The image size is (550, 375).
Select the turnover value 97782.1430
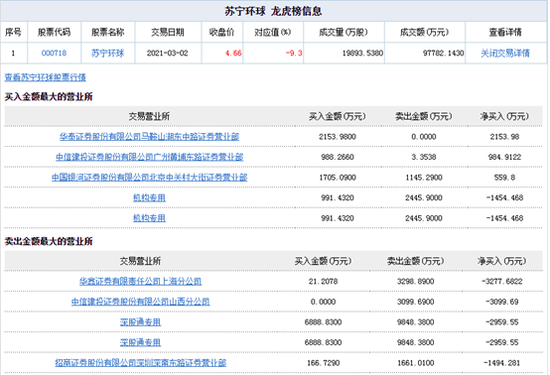pos(444,53)
